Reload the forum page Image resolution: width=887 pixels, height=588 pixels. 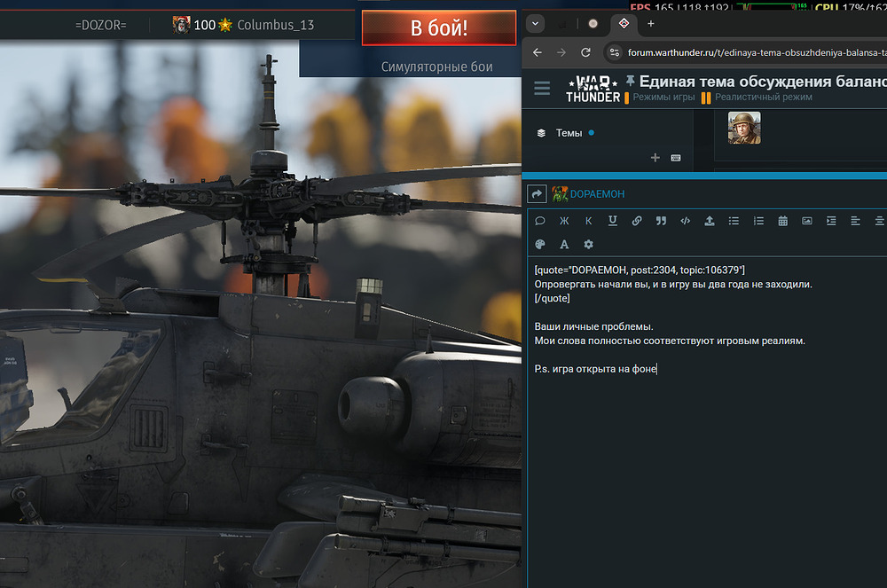(x=585, y=52)
